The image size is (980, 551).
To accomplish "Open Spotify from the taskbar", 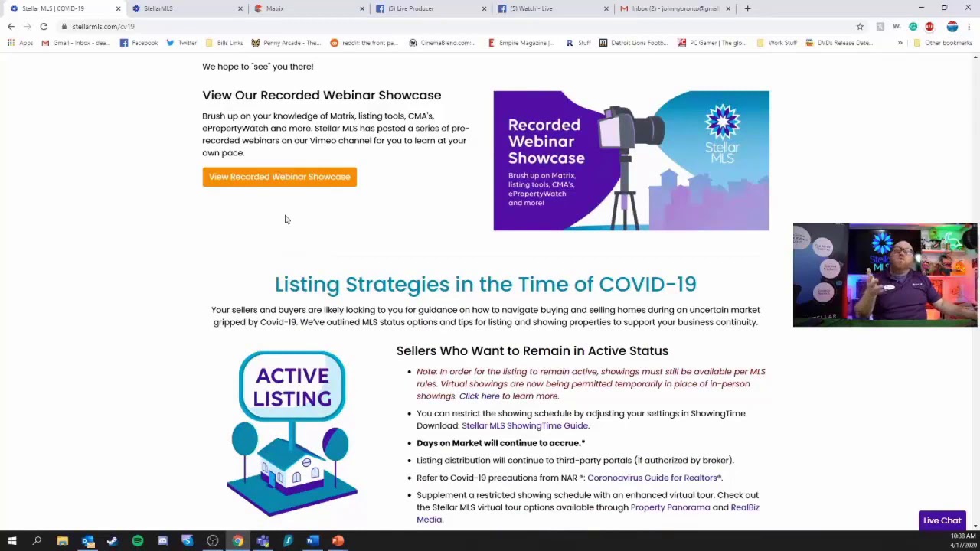I will coord(138,541).
